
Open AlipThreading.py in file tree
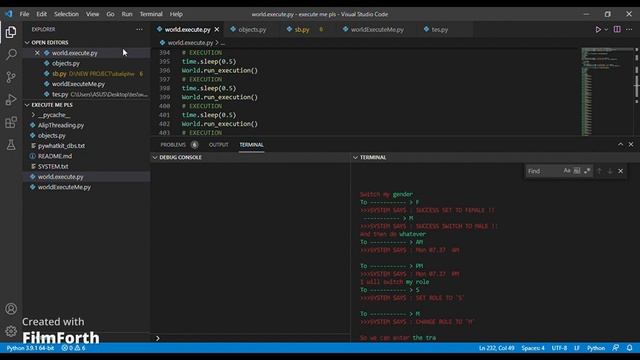pos(60,125)
